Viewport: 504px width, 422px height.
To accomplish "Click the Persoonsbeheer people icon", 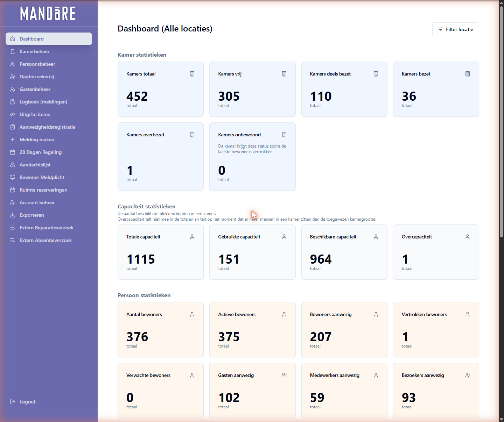I will pyautogui.click(x=13, y=64).
